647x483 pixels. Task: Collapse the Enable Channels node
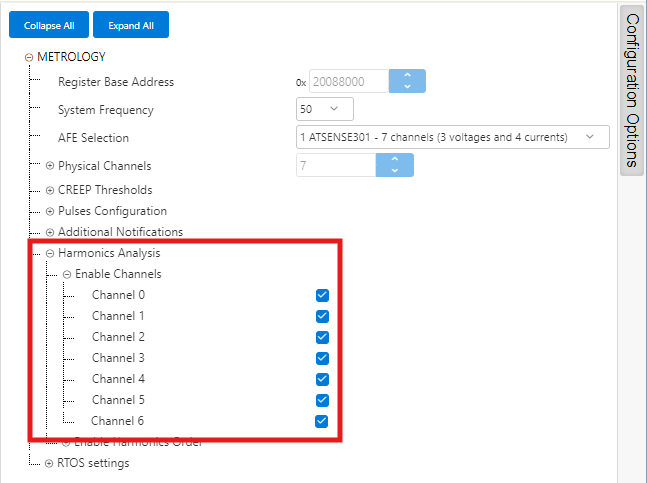pyautogui.click(x=66, y=274)
